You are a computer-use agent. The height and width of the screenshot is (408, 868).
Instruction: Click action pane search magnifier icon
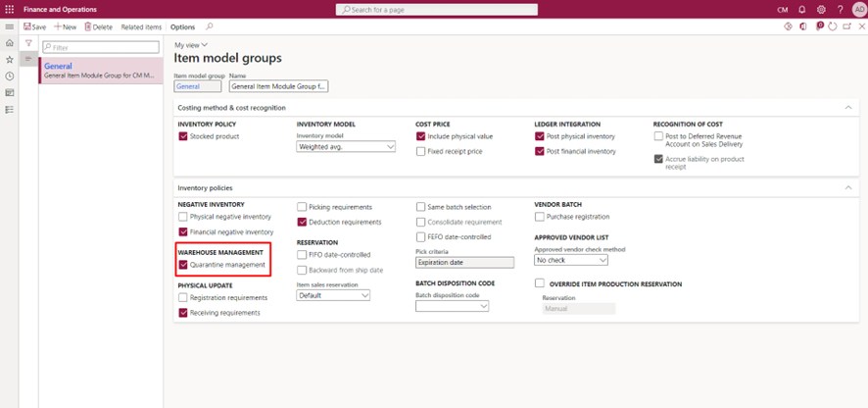209,26
